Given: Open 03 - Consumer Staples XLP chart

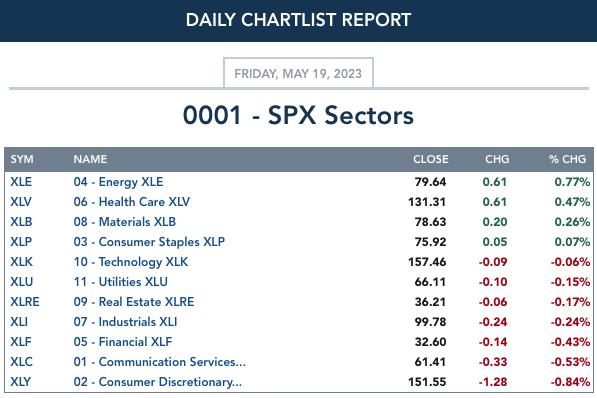Looking at the screenshot, I should click(x=149, y=241).
